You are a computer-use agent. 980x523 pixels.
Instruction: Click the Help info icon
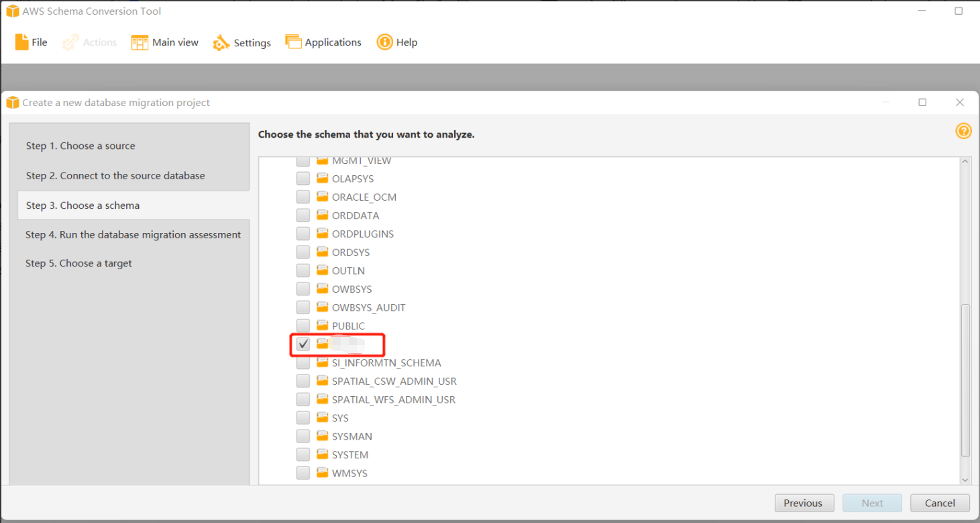pyautogui.click(x=384, y=42)
